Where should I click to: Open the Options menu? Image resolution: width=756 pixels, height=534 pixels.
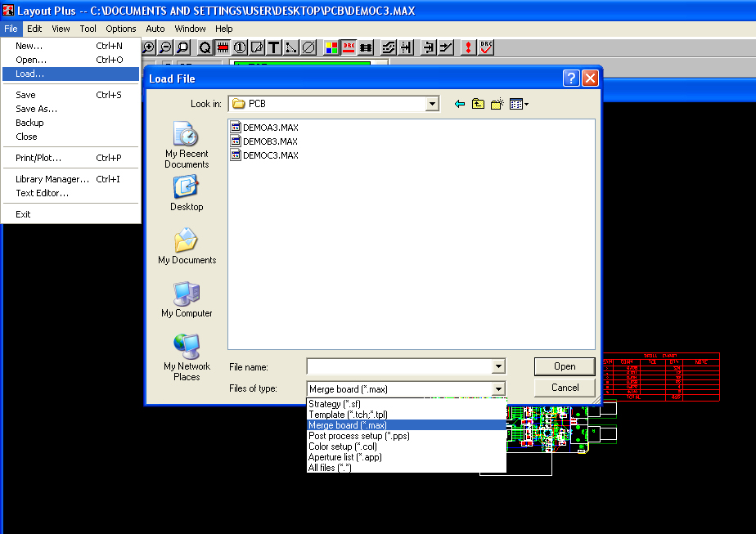click(120, 29)
